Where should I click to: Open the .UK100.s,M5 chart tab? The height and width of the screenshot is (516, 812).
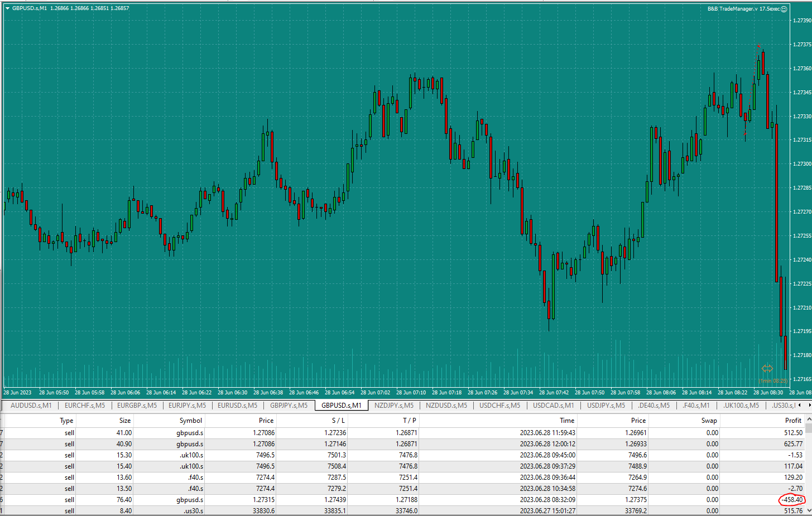click(x=741, y=406)
